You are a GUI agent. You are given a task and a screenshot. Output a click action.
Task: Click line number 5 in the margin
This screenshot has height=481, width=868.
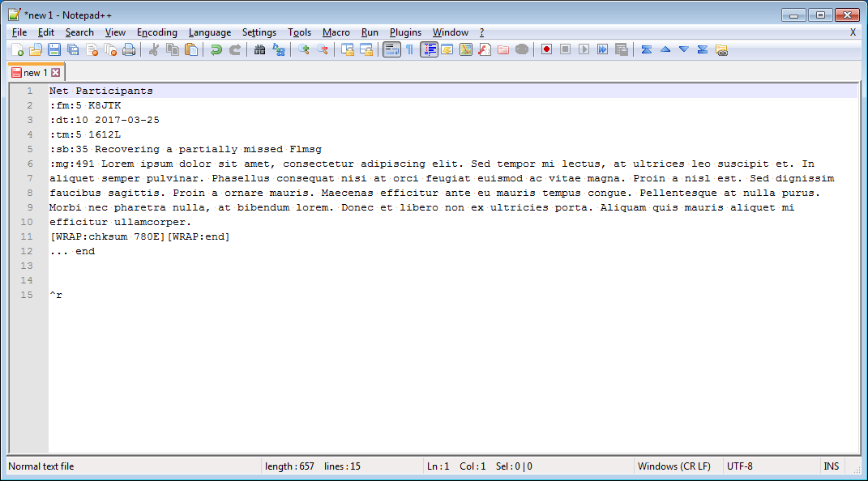[x=29, y=149]
